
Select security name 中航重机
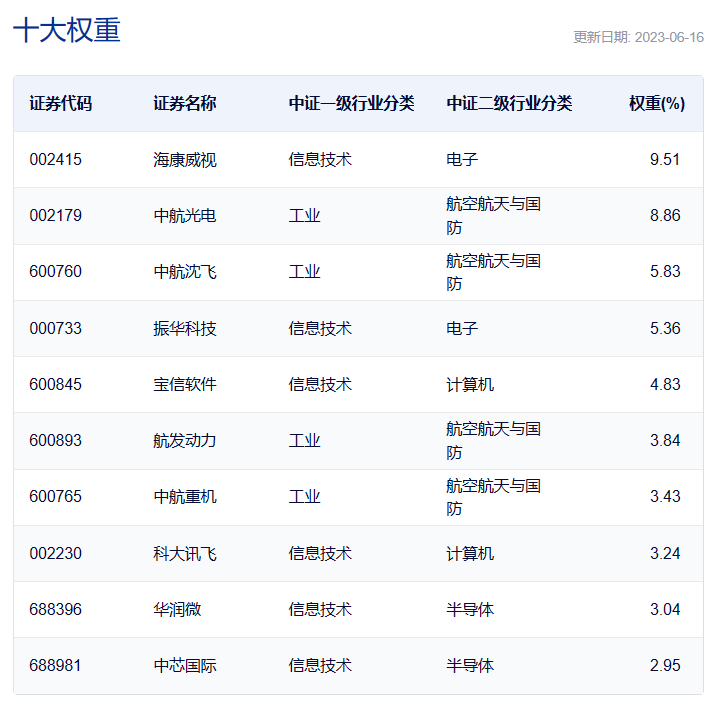[x=185, y=496]
